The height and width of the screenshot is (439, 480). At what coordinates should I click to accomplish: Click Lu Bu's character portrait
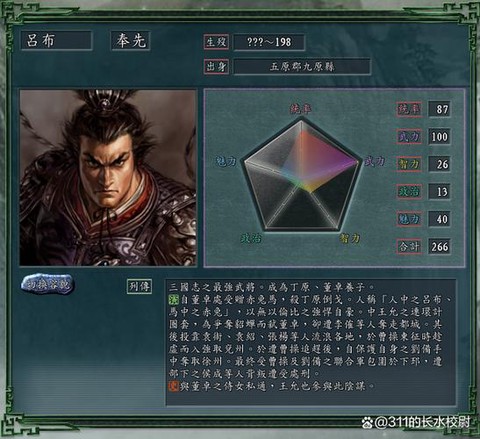click(108, 177)
